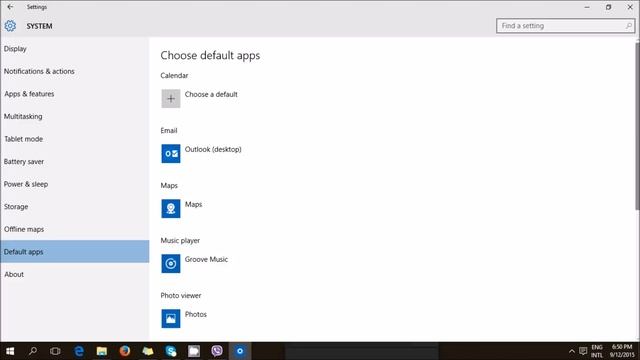This screenshot has height=360, width=640.
Task: Click the Find a setting search box
Action: (565, 26)
